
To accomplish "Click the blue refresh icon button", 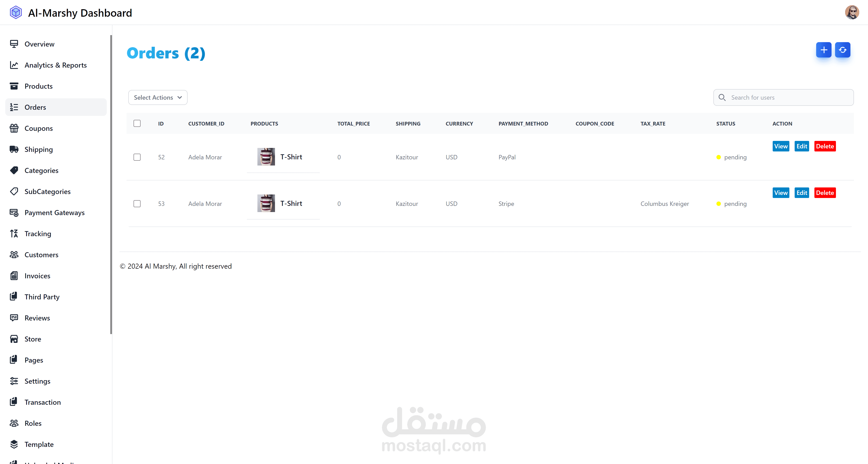I will (842, 50).
